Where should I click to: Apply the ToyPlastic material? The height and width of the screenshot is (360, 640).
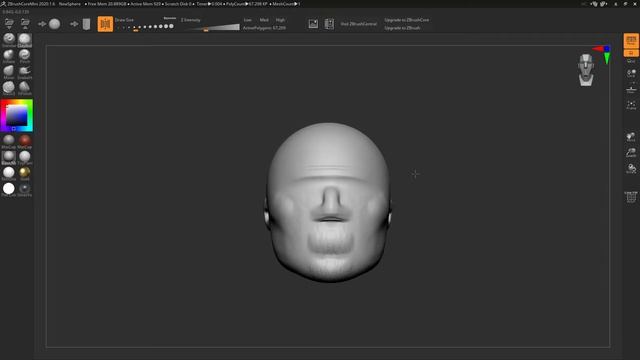[24, 157]
